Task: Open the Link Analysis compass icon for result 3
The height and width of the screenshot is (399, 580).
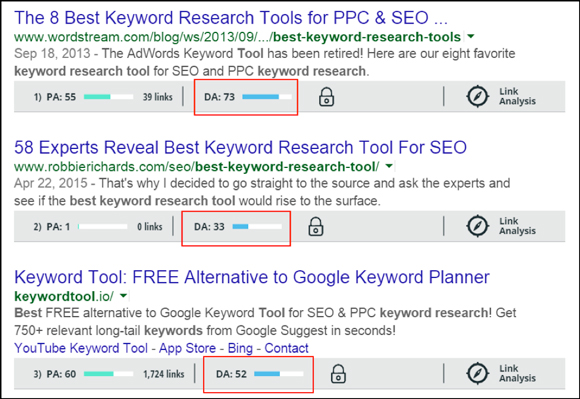Action: coord(478,373)
